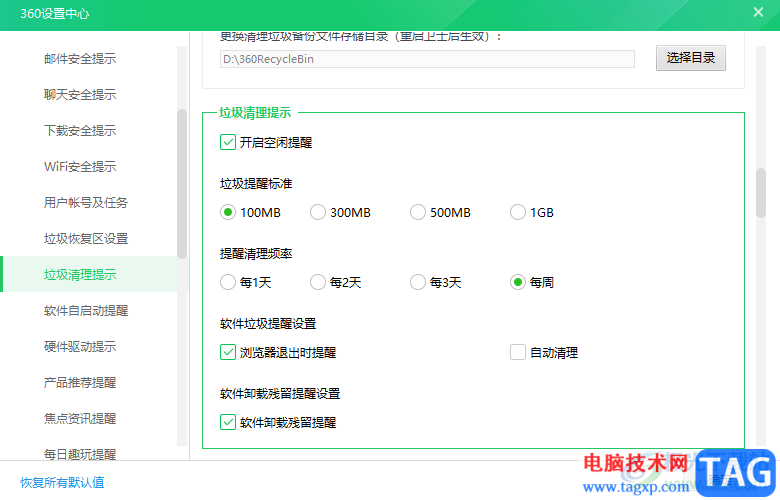Click the sidebar list scrollbar thumb
780x500 pixels.
[x=182, y=184]
